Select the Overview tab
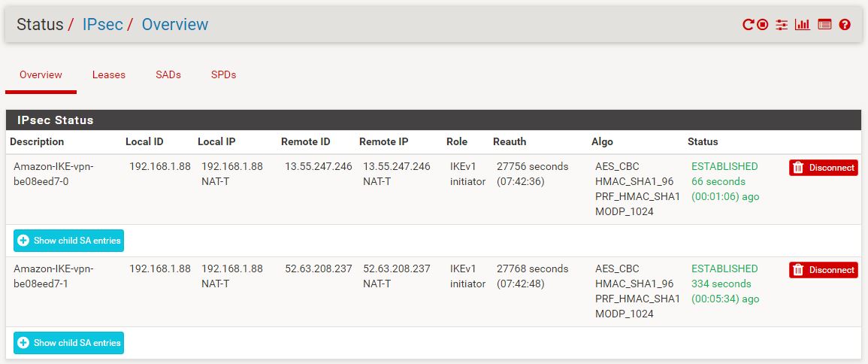The image size is (868, 364). pyautogui.click(x=41, y=74)
